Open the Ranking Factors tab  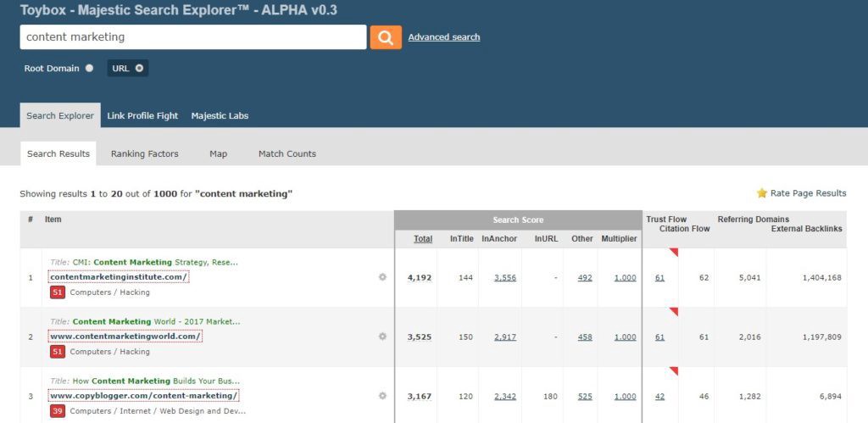tap(144, 154)
